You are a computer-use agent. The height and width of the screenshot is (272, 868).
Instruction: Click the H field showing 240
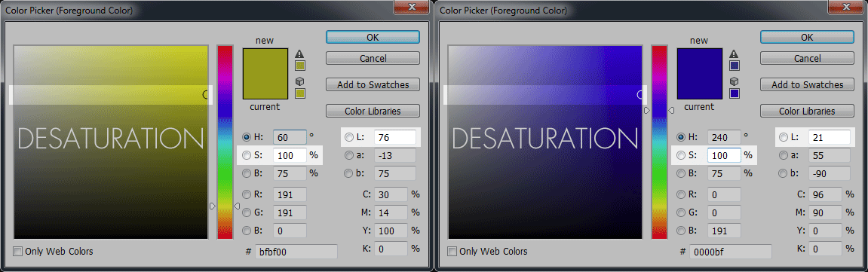(723, 137)
